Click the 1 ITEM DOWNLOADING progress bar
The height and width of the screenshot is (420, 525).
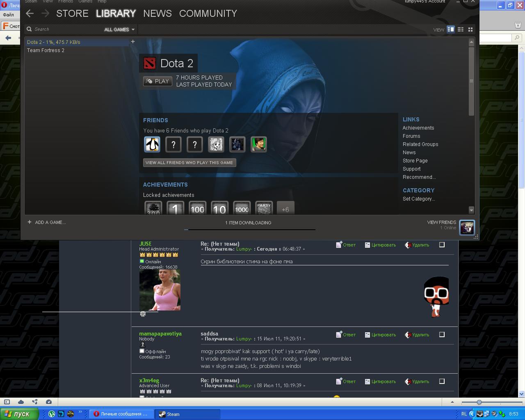(250, 229)
